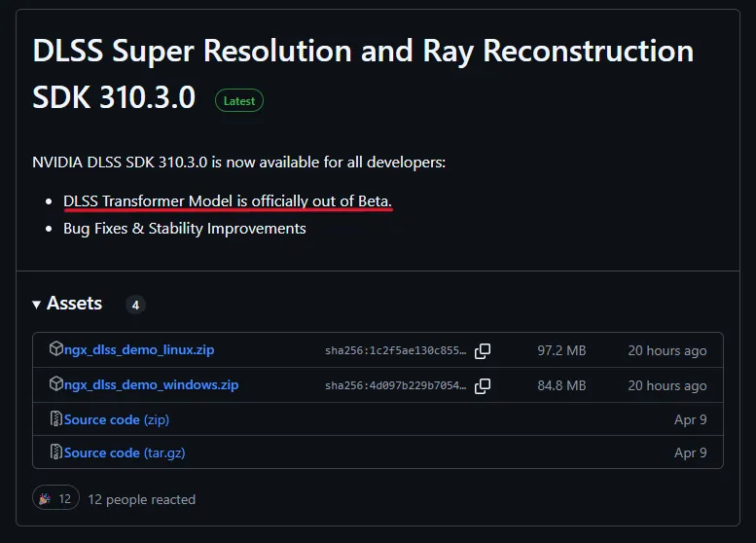Collapse the Assets section triangle

click(37, 305)
